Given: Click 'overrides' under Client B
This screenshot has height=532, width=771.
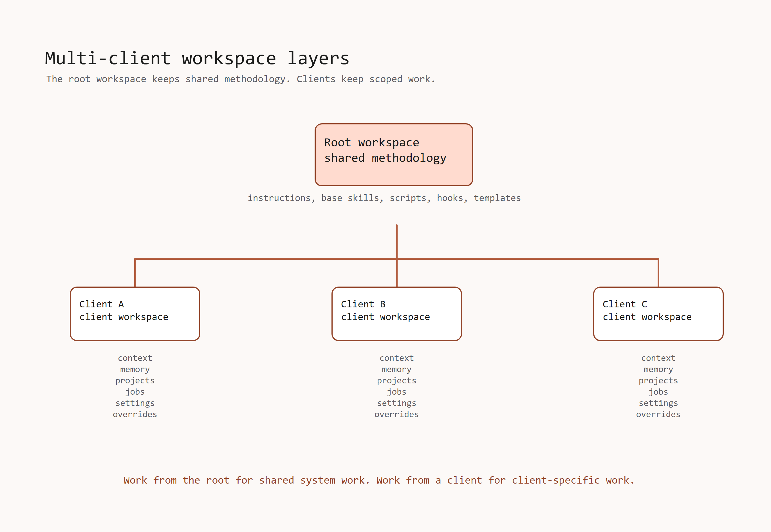Looking at the screenshot, I should (396, 414).
